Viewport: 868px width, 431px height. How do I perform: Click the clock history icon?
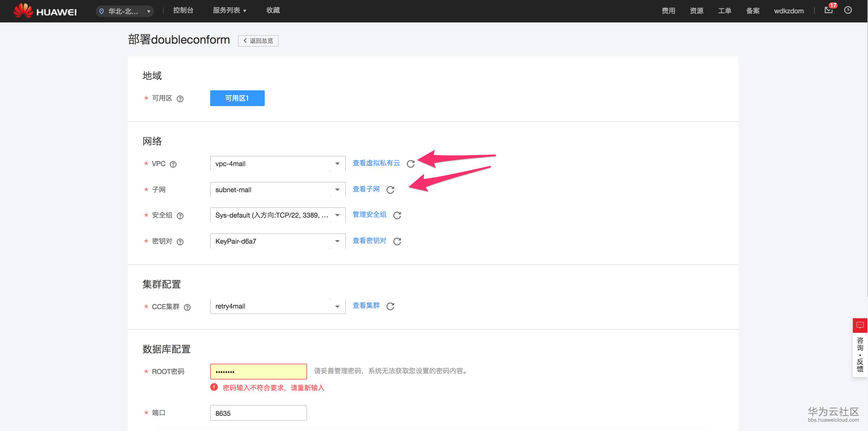tap(848, 10)
